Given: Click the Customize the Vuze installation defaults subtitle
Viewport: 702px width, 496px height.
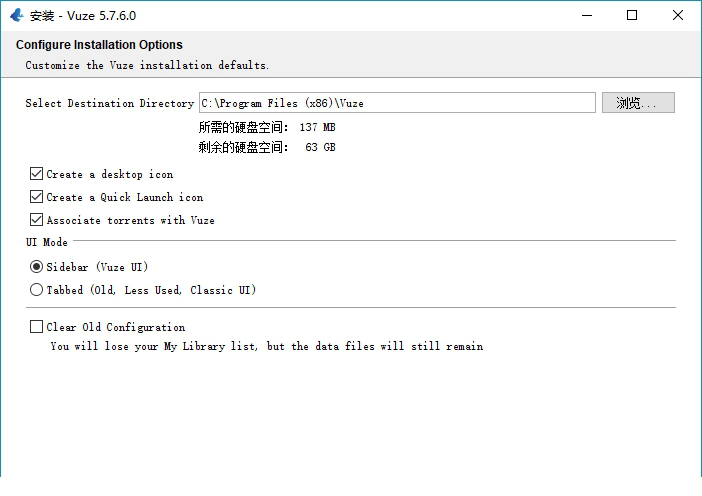Looking at the screenshot, I should (147, 65).
